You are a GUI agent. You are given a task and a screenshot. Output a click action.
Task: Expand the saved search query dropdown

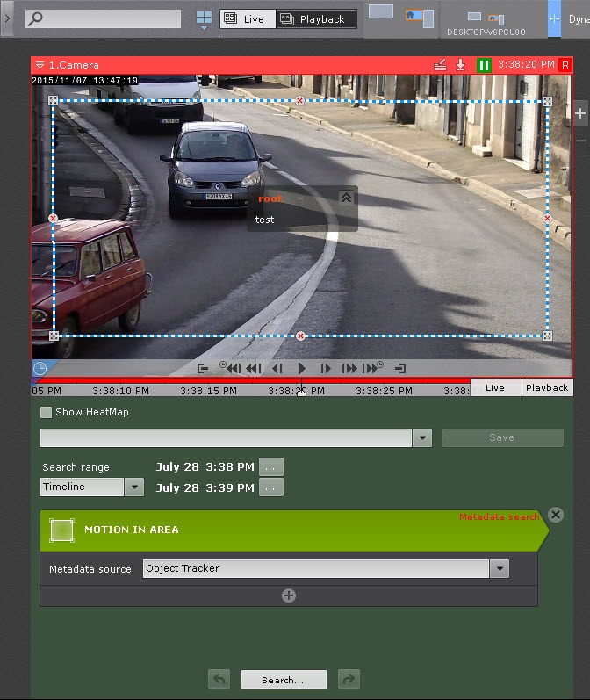click(421, 437)
